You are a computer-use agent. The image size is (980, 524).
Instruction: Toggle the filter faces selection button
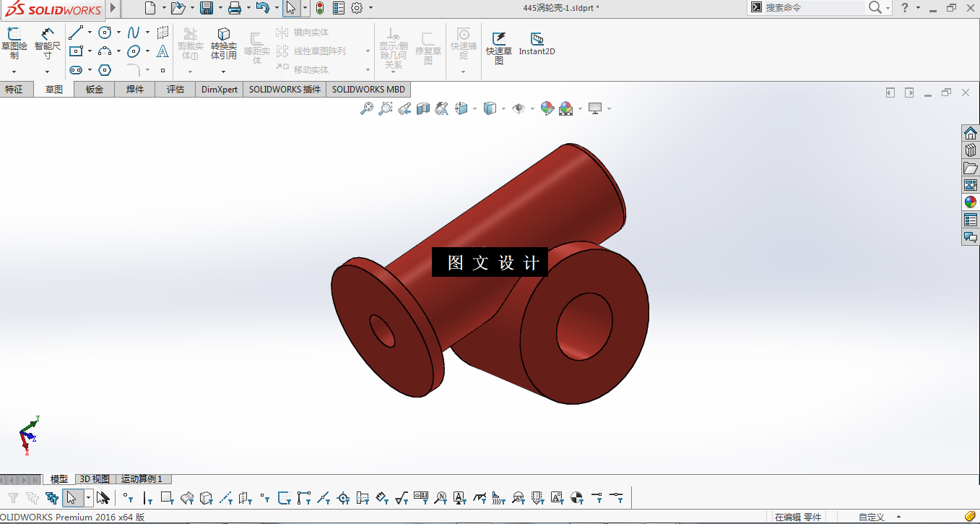(167, 497)
